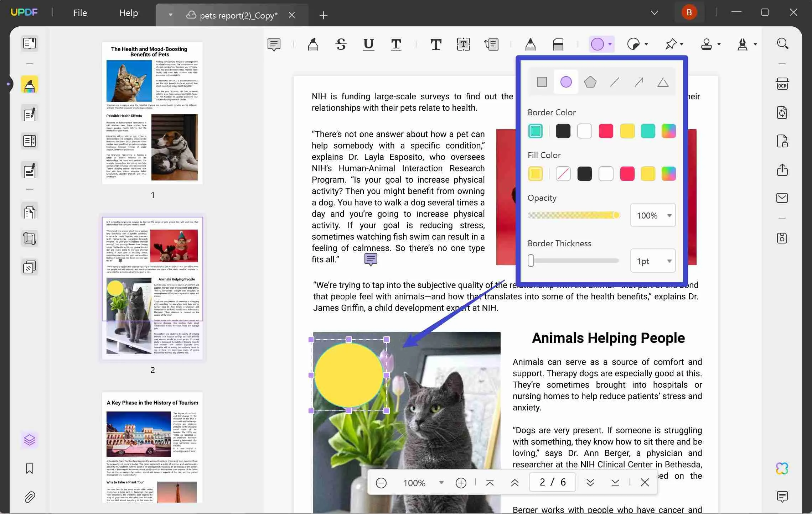Image resolution: width=812 pixels, height=514 pixels.
Task: Expand the pin tool dropdown
Action: pyautogui.click(x=682, y=44)
